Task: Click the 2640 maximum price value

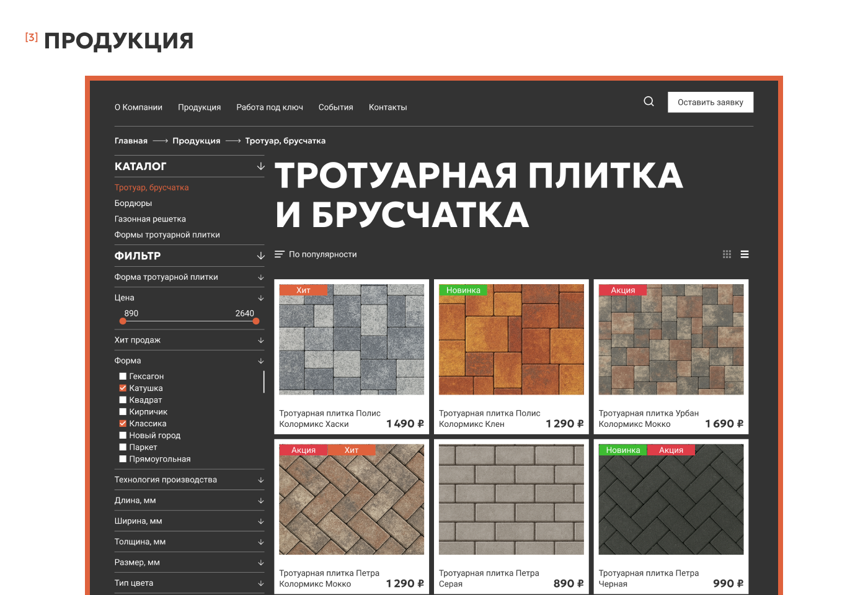Action: (x=244, y=313)
